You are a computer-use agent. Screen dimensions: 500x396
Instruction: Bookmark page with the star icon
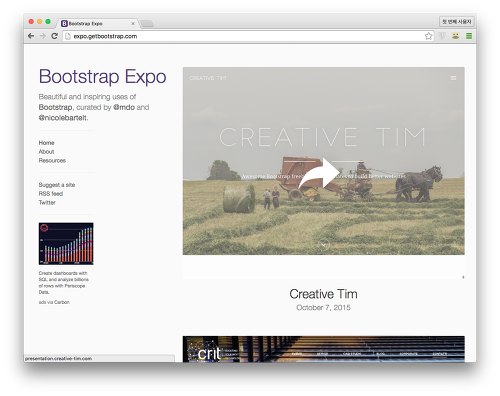click(429, 36)
